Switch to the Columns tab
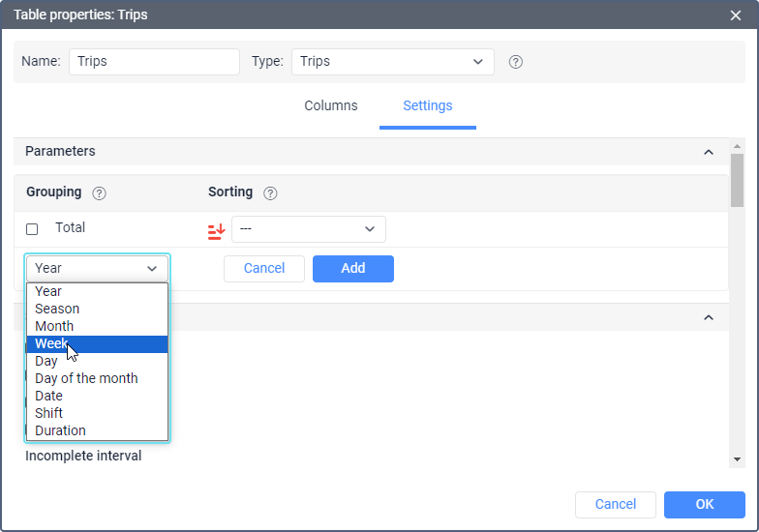759x532 pixels. 331,105
